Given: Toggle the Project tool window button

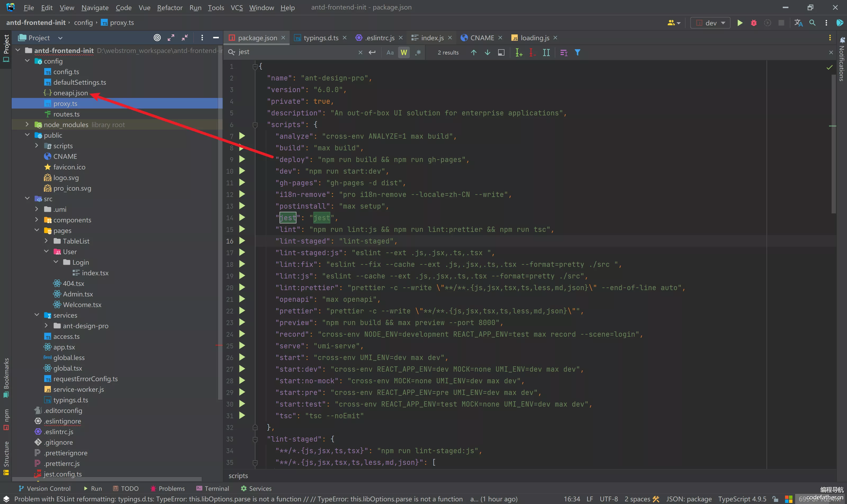Looking at the screenshot, I should pos(6,48).
